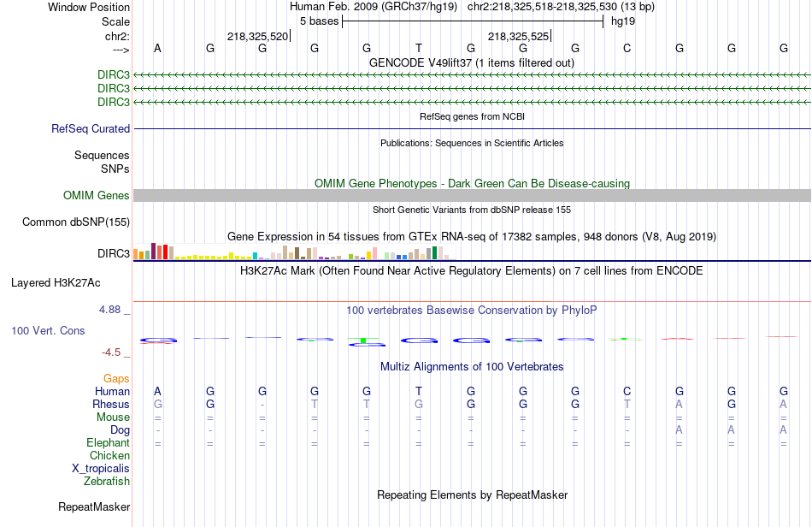Viewport: 812px width, 527px height.
Task: Open the Repeating Elements by RepeatMasker title
Action: [x=472, y=494]
